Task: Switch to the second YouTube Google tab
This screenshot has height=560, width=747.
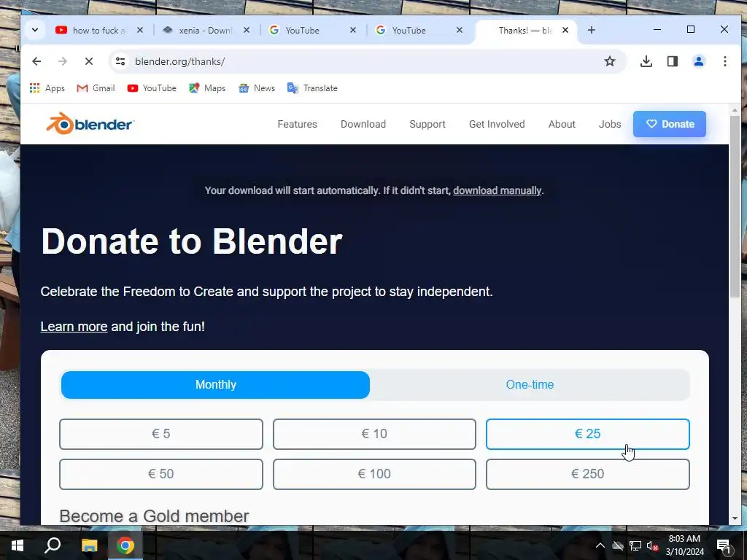Action: [x=419, y=30]
